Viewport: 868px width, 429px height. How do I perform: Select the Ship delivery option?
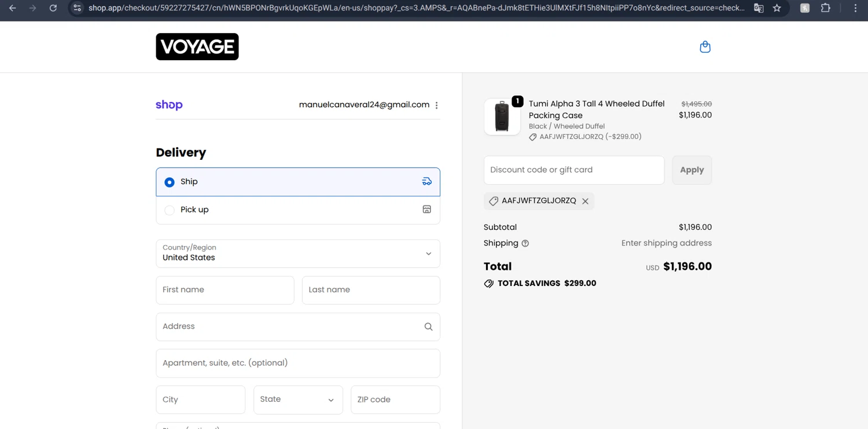click(298, 182)
